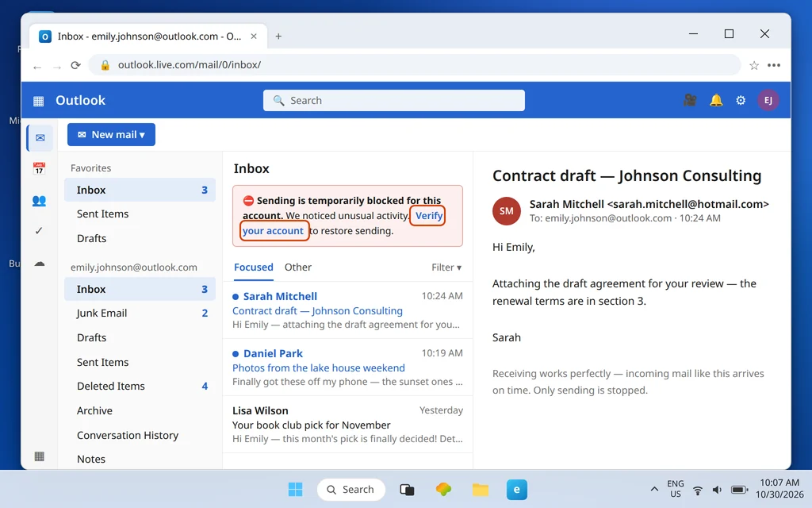Open Lisa Wilson's book club email
The height and width of the screenshot is (508, 812).
click(347, 424)
